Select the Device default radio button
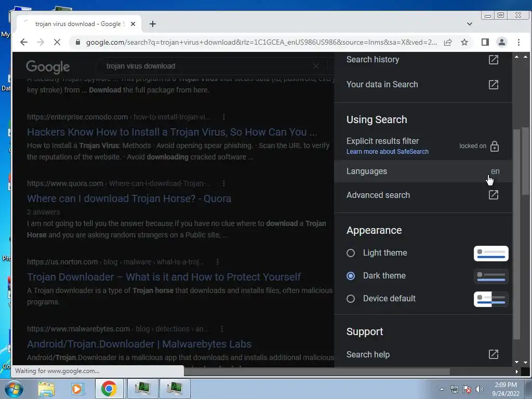Screen dimensions: 532x399 pos(351,299)
